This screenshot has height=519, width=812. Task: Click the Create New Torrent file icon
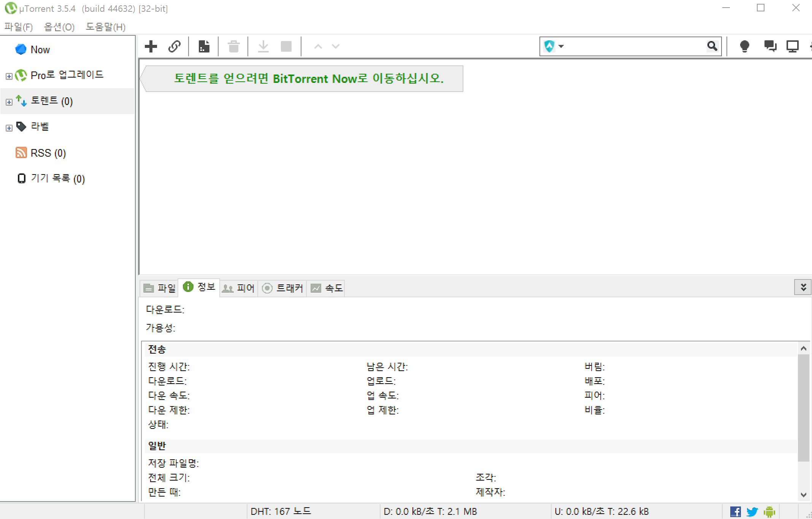[204, 46]
